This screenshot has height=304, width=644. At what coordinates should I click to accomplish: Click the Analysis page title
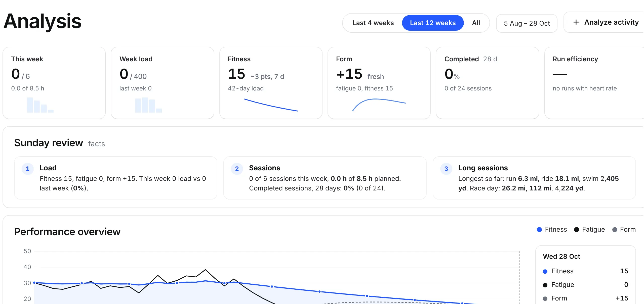click(43, 21)
